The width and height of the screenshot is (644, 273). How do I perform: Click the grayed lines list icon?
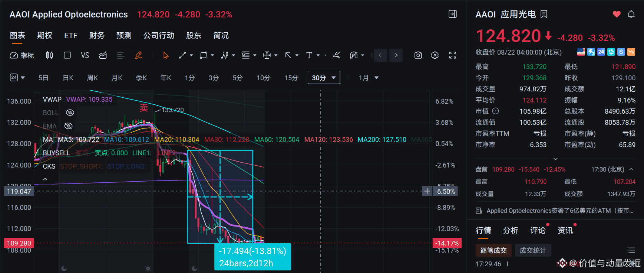[120, 55]
